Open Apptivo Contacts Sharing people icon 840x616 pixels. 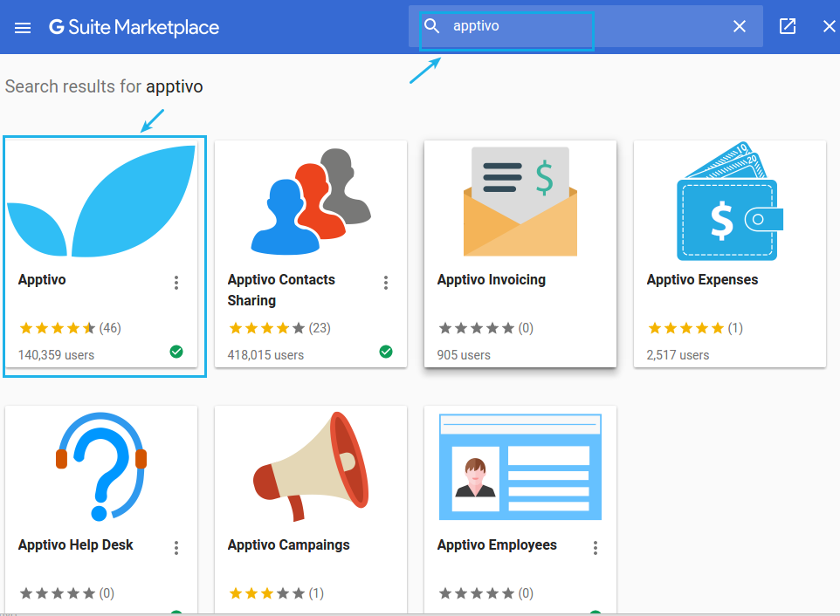[x=311, y=202]
